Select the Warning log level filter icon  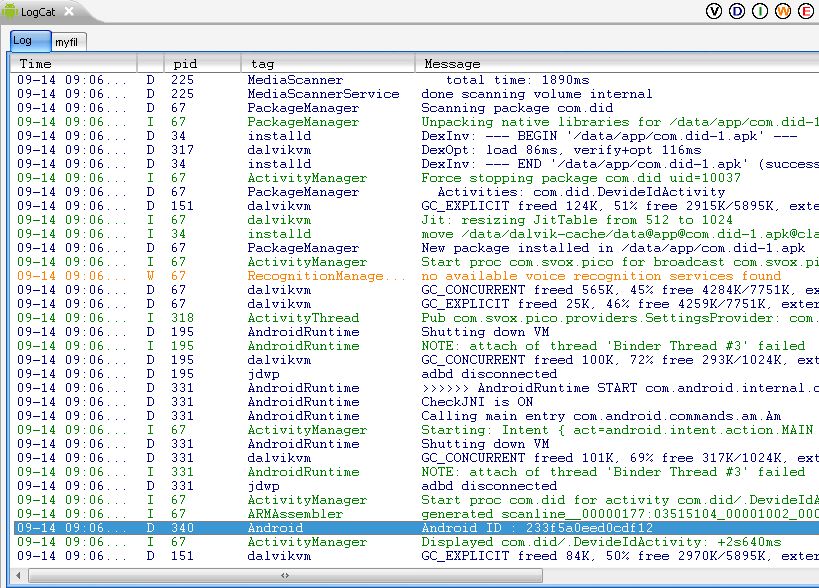[x=782, y=11]
